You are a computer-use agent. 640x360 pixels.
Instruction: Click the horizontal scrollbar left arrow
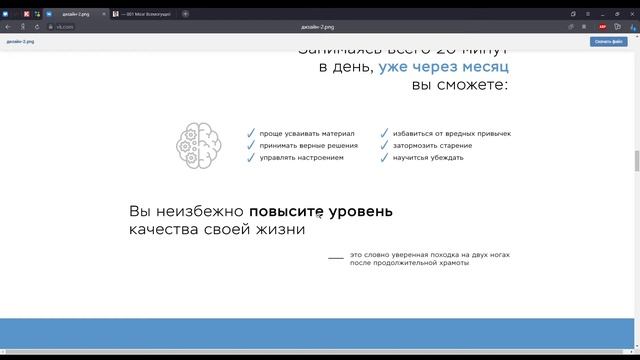pyautogui.click(x=2, y=352)
